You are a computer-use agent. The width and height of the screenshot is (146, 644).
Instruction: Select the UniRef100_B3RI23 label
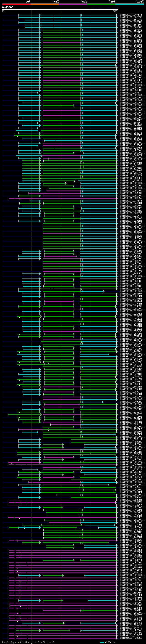click(131, 180)
